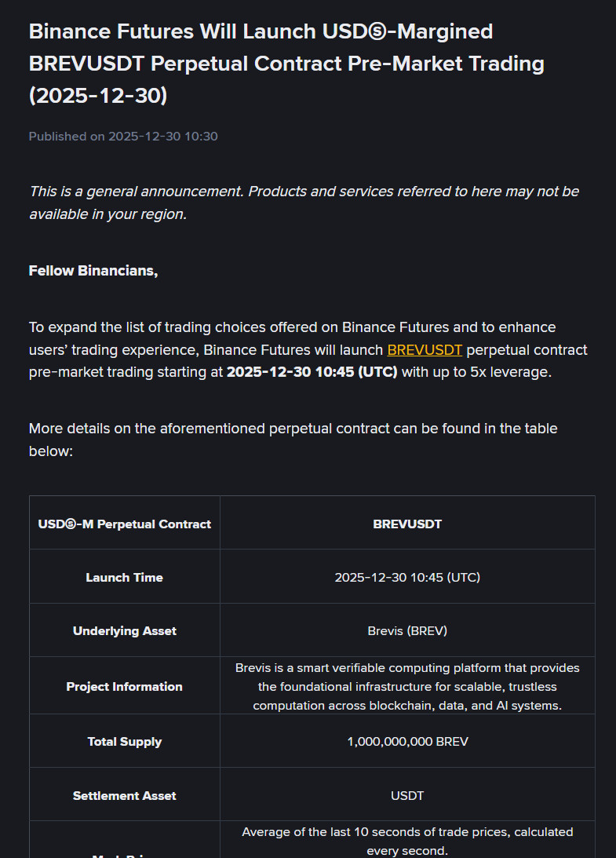Click the "Launch Time" row label

tap(125, 578)
